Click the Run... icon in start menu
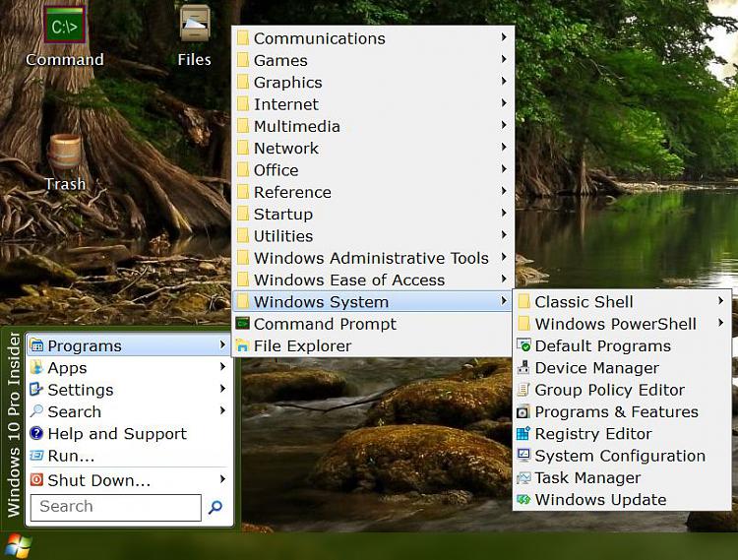Image resolution: width=738 pixels, height=560 pixels. 36,456
